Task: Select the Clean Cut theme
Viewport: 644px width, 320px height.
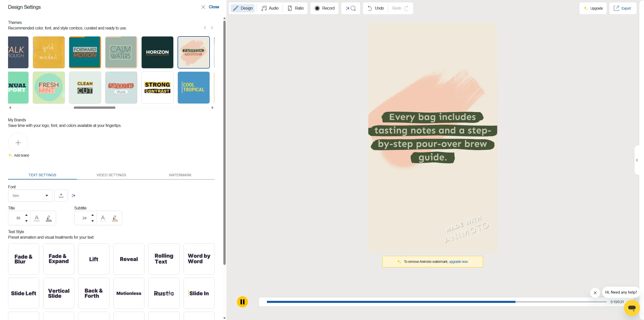Action: [x=85, y=88]
